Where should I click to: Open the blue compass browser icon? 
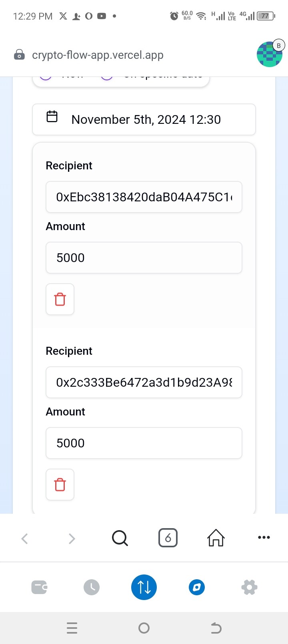197,587
